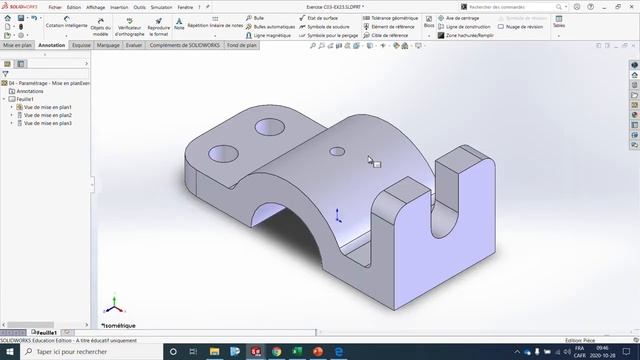Select the Feuille1 sheet tab at bottom
The height and width of the screenshot is (360, 640).
tap(44, 333)
